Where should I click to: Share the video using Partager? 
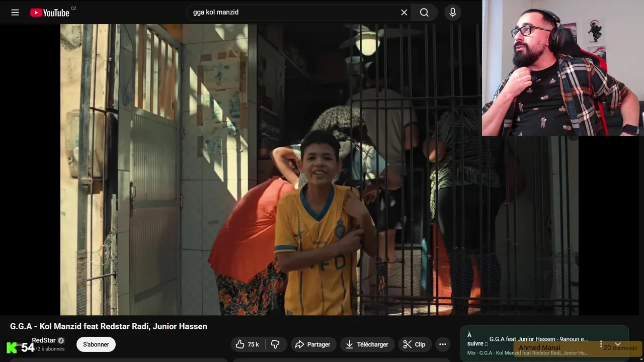point(313,344)
